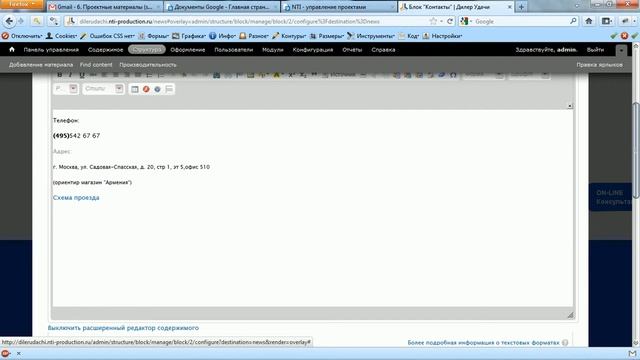Click Добавление материала shortcut link
Viewport: 640px width, 360px height.
click(41, 65)
